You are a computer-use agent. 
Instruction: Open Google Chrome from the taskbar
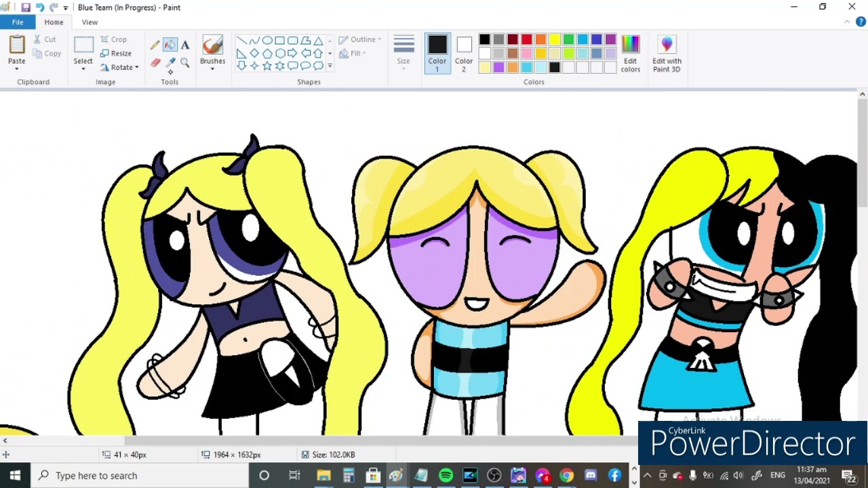click(x=566, y=476)
